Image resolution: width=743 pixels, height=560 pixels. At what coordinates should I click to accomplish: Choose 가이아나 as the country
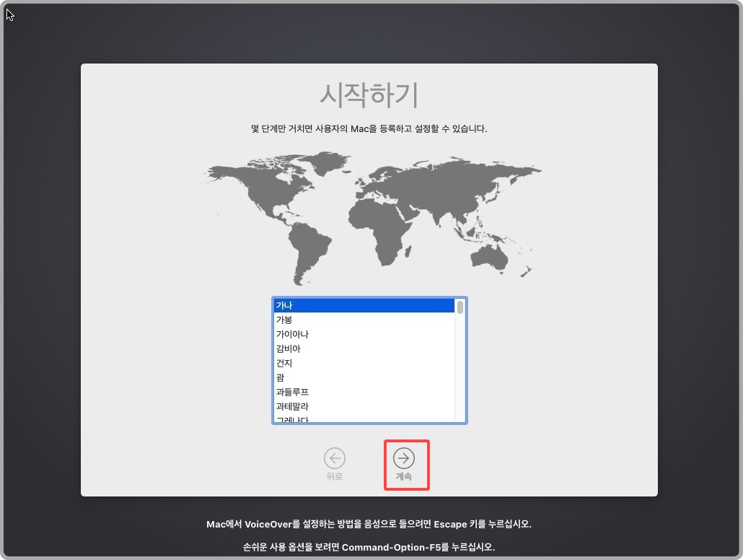(325, 334)
